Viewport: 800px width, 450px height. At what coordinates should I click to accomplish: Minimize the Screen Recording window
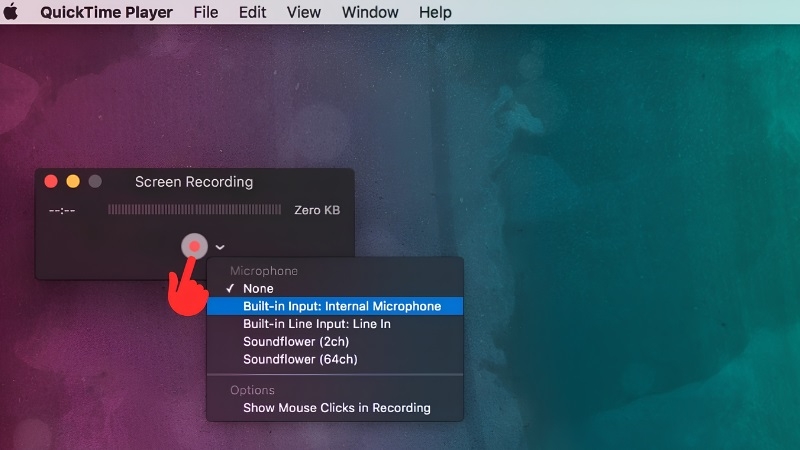[x=73, y=182]
